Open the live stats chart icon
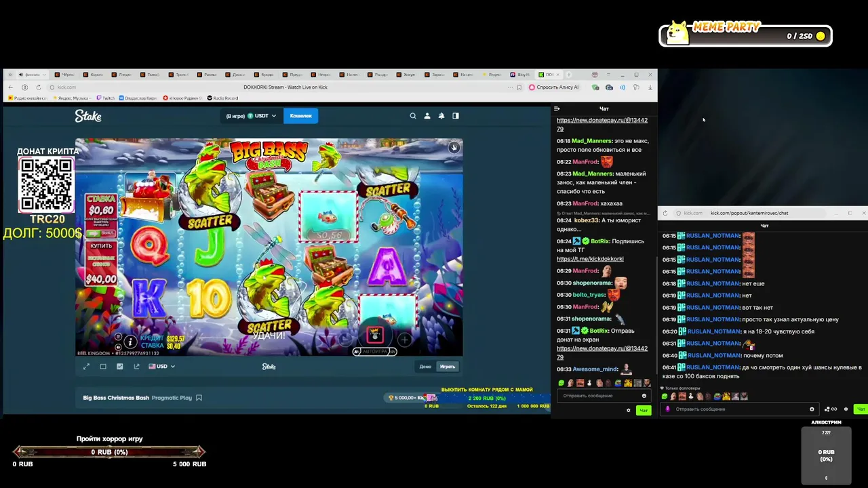 point(120,367)
